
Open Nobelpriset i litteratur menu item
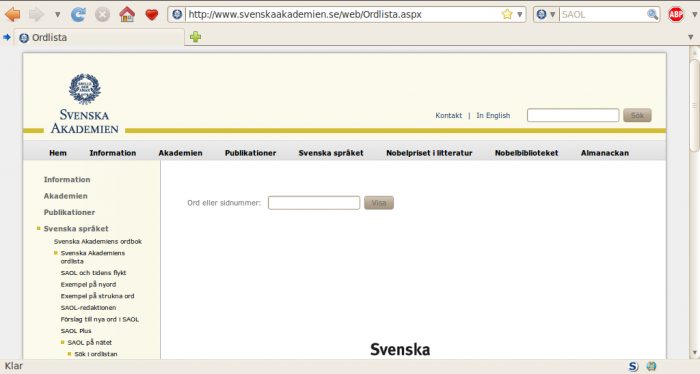tap(429, 153)
